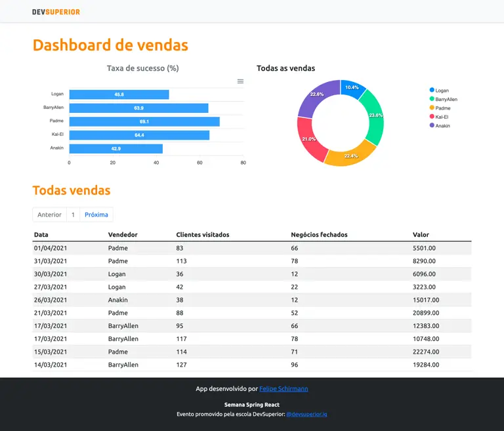
Task: Go to the Próxima page
Action: (x=96, y=215)
